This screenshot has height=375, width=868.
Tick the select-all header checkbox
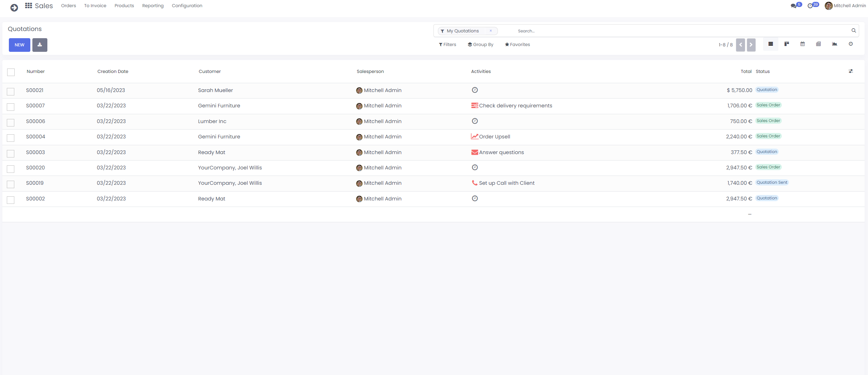11,72
